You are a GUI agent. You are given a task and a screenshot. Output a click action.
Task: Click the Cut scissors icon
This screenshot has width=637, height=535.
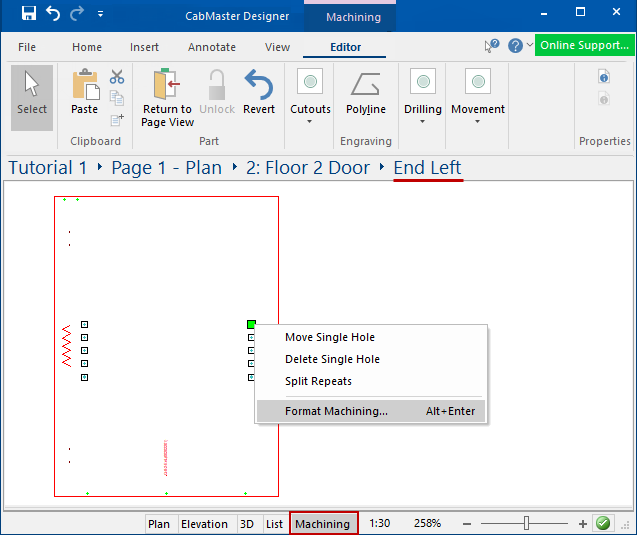[117, 77]
